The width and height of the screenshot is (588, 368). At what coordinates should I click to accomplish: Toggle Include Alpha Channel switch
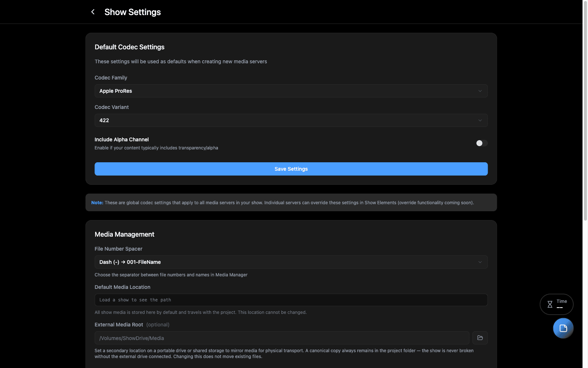(x=482, y=143)
